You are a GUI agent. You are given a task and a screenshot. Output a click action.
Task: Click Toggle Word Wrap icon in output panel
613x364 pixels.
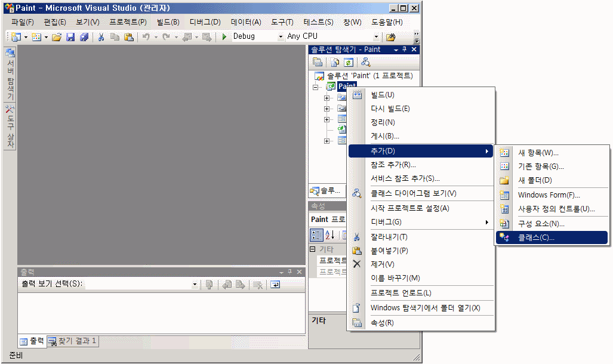click(275, 285)
